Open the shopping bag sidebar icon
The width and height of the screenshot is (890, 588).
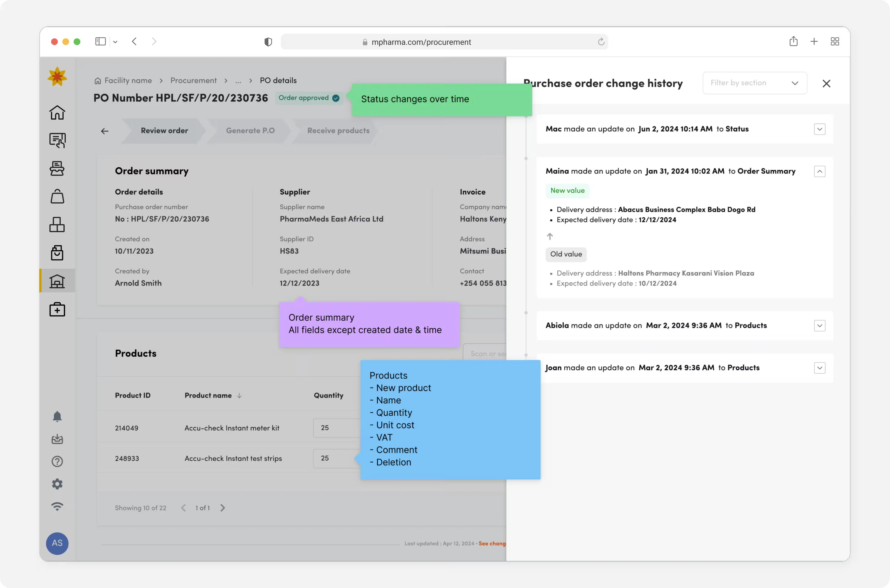[57, 197]
